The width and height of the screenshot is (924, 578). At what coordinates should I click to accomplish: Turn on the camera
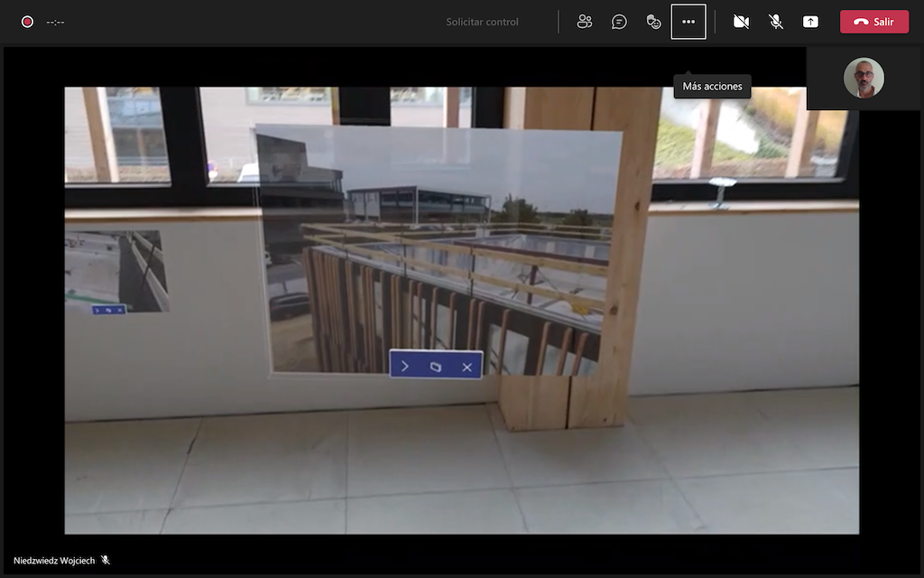point(741,22)
